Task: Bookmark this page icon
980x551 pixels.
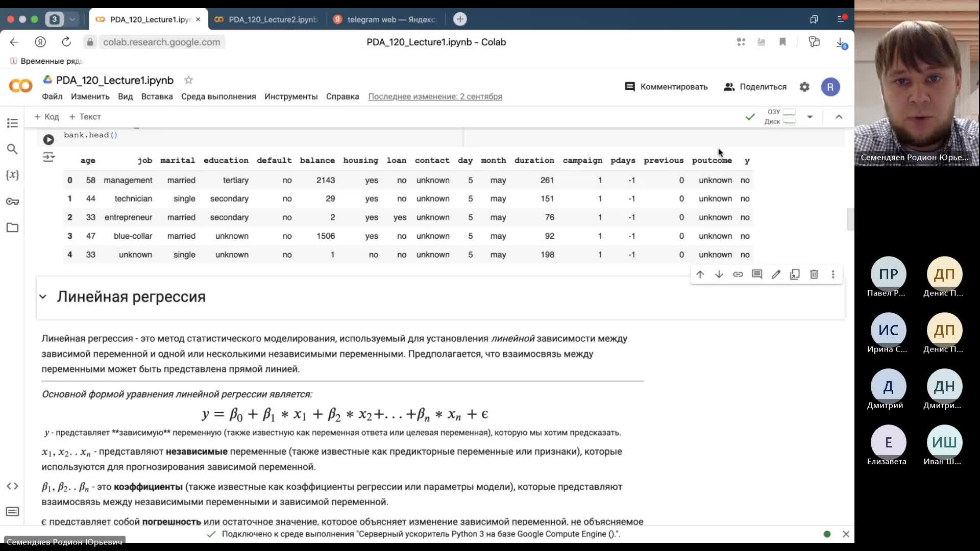Action: [x=782, y=42]
